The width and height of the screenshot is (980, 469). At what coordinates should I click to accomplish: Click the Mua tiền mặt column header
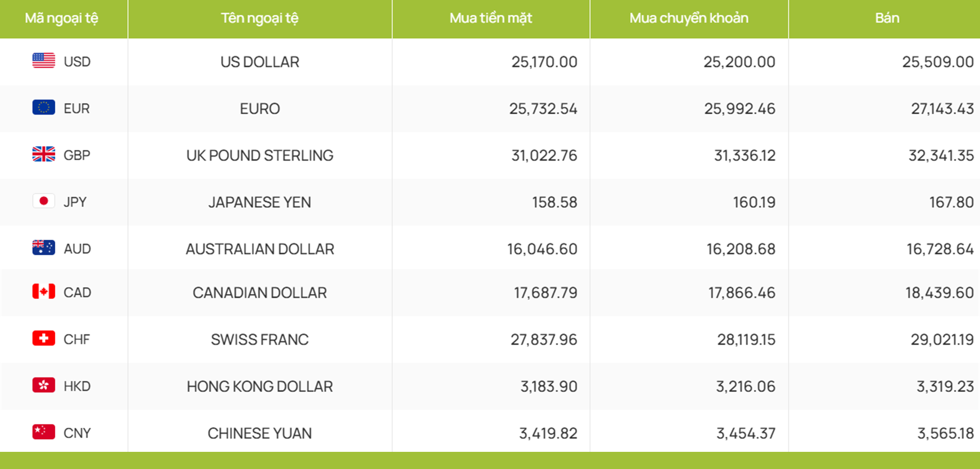(x=491, y=19)
